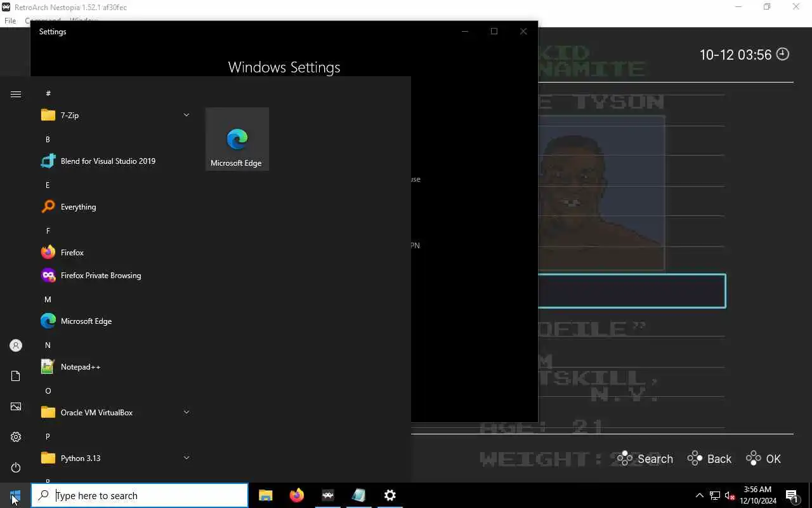The height and width of the screenshot is (508, 812).
Task: Open Settings gear in the Start sidebar
Action: pos(16,437)
